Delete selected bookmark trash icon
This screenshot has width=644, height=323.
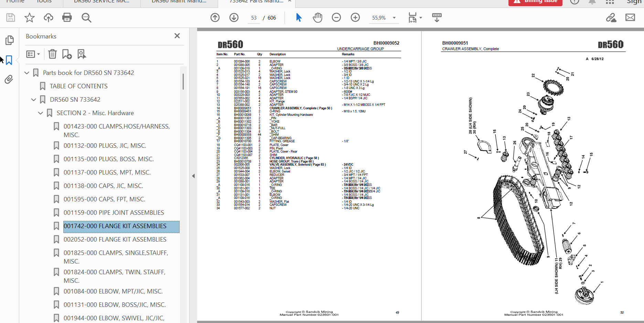52,54
